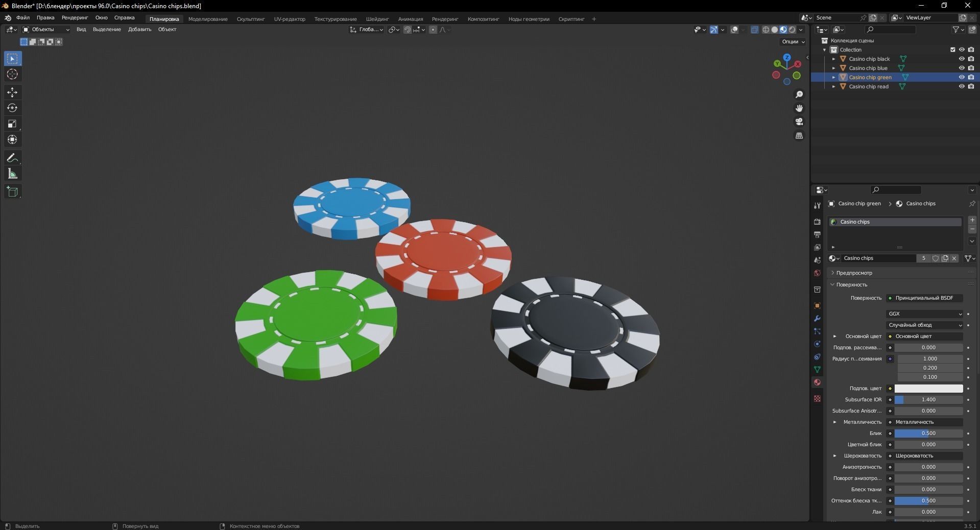Collapse the Поверхность panel
The height and width of the screenshot is (530, 980).
(x=851, y=284)
